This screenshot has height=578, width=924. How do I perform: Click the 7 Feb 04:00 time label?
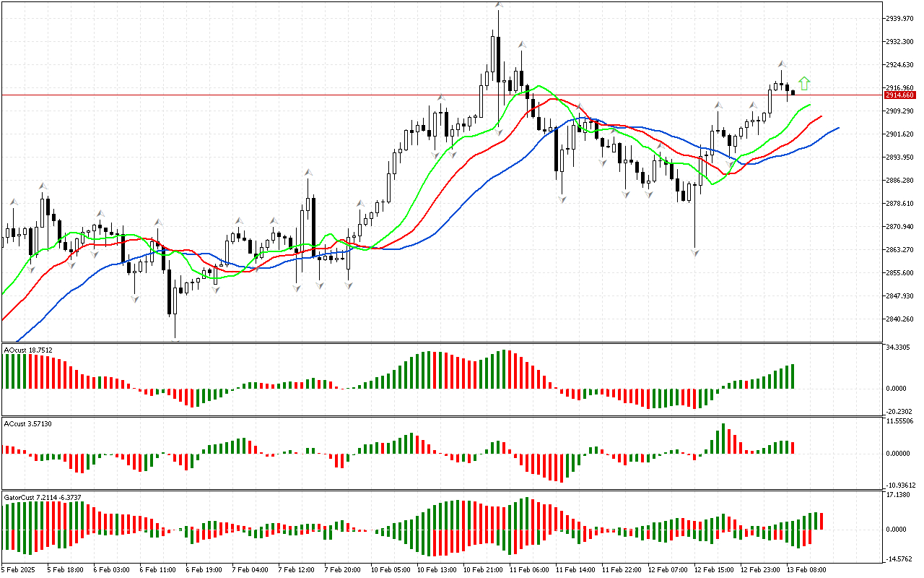250,570
